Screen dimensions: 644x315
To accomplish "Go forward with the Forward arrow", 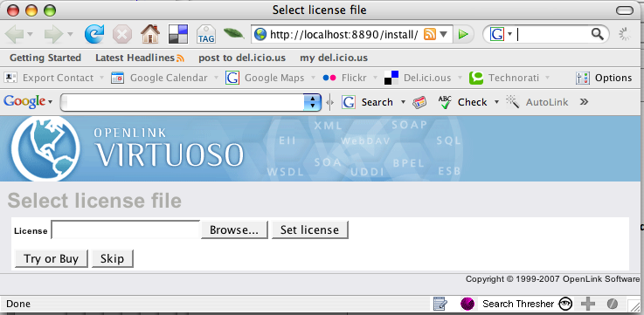I will coord(53,34).
